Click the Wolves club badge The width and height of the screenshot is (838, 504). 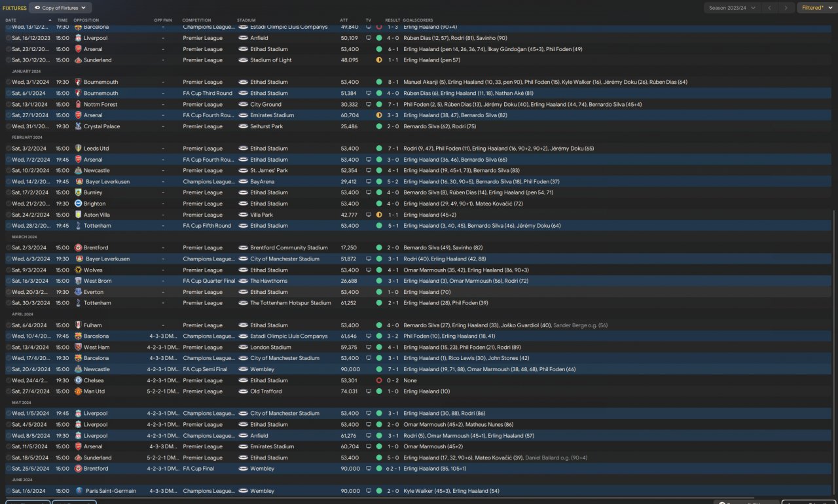tap(79, 270)
